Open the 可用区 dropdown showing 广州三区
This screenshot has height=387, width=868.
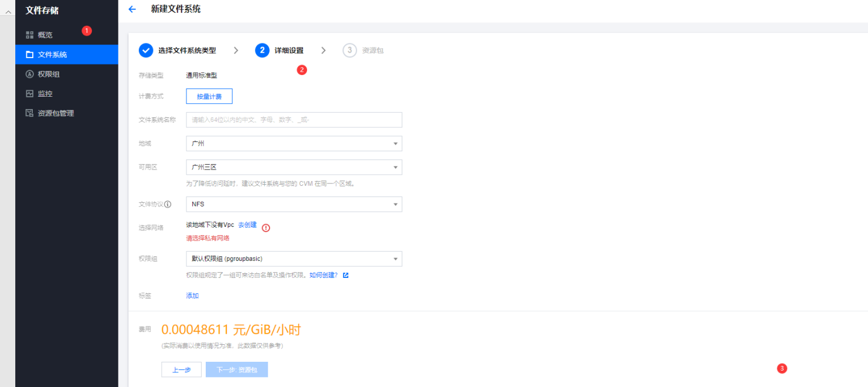[x=294, y=167]
